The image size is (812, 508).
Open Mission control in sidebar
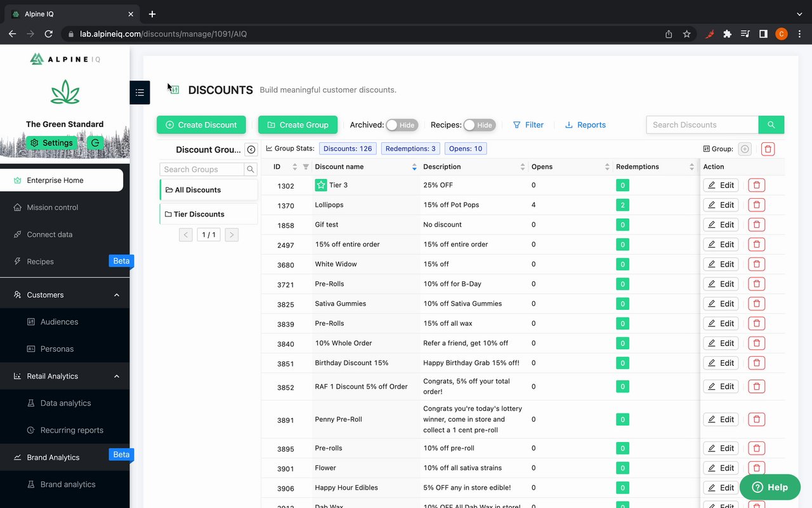(53, 208)
